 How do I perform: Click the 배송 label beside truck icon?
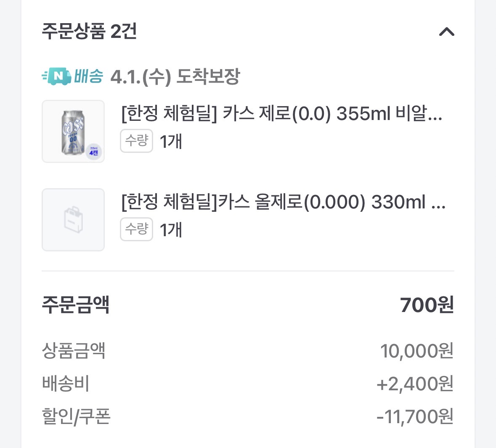click(88, 76)
